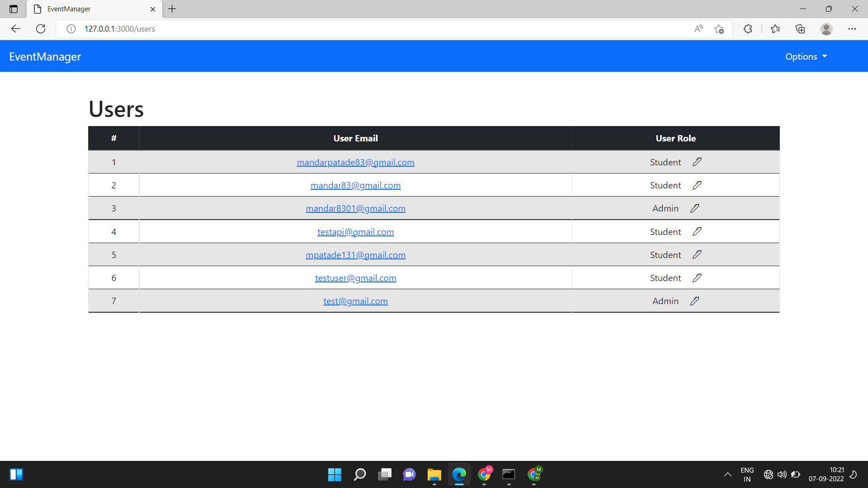This screenshot has height=488, width=868.
Task: Open the Options dropdown in the navbar
Action: (806, 56)
